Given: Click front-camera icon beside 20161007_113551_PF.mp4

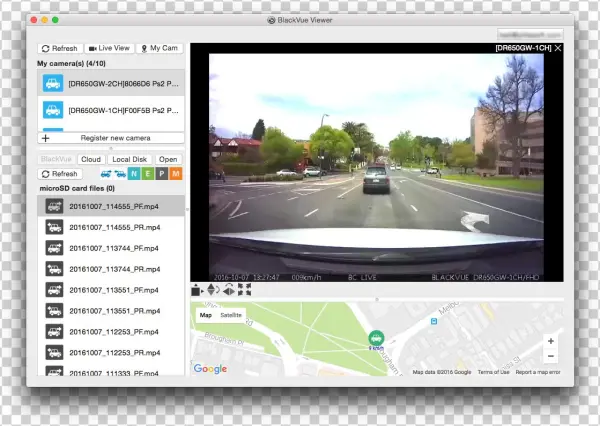Looking at the screenshot, I should (54, 290).
